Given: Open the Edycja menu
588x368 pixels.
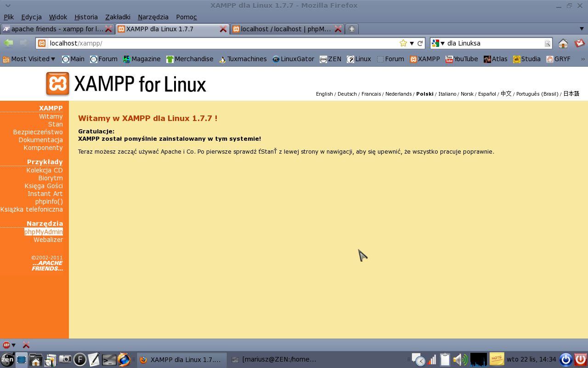Looking at the screenshot, I should (x=31, y=17).
